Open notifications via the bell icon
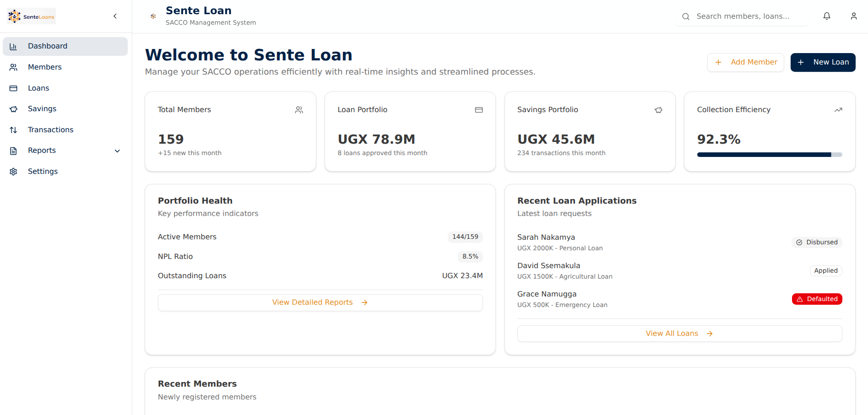 (x=827, y=16)
